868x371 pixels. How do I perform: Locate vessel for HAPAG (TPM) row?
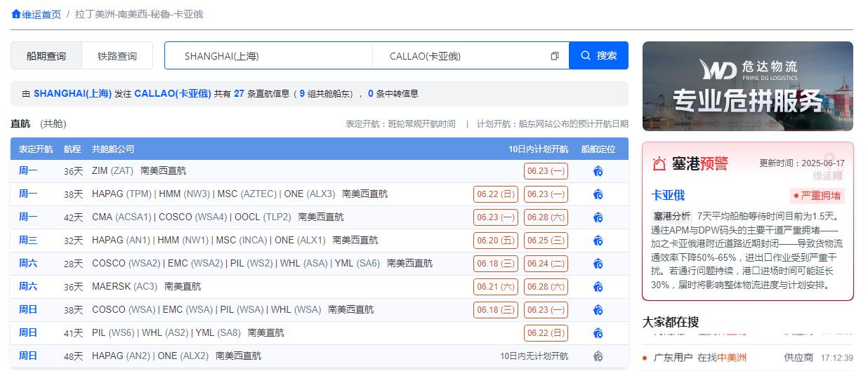(x=598, y=194)
